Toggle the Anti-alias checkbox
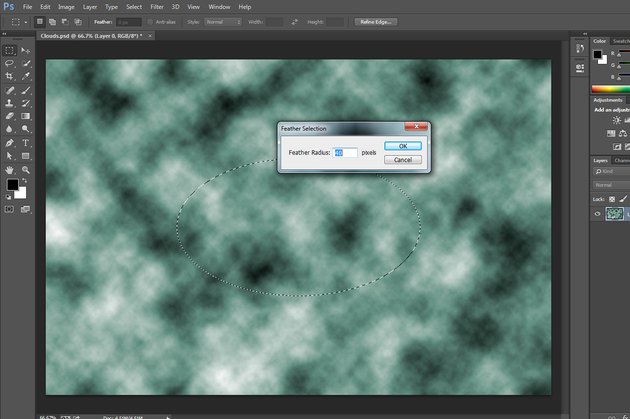Screen dimensions: 630x419 [150, 22]
